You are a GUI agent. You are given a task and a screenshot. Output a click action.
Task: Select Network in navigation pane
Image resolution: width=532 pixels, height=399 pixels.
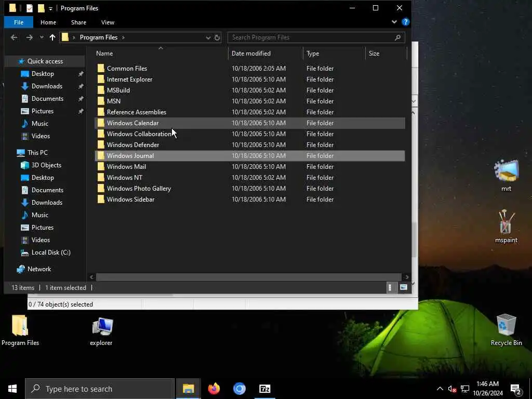pos(39,269)
